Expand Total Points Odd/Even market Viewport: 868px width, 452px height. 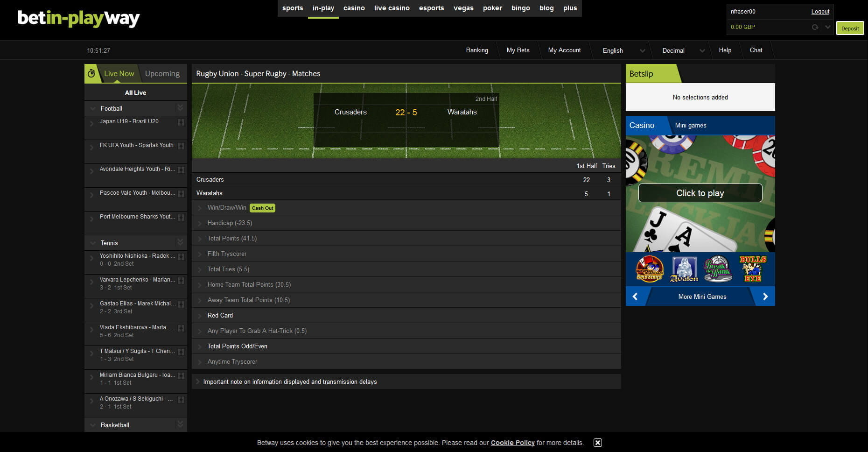coord(406,346)
